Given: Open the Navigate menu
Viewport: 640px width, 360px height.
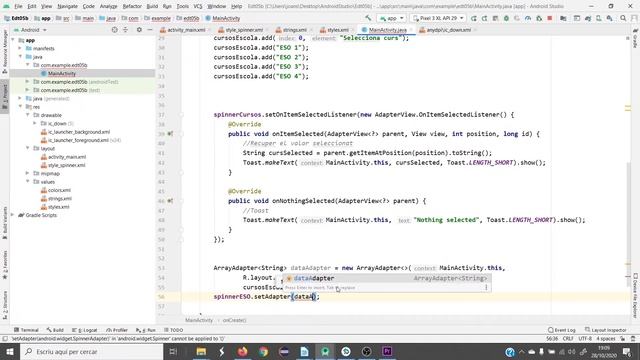Looking at the screenshot, I should pos(67,6).
